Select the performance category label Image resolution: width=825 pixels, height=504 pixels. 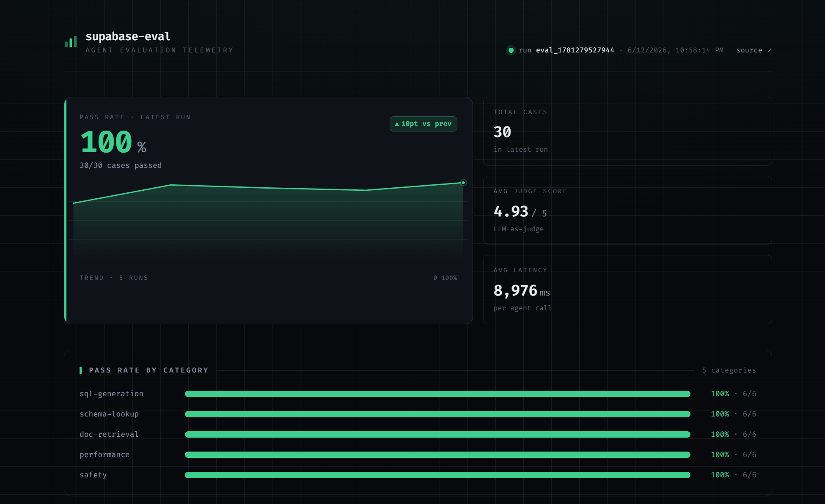(104, 455)
